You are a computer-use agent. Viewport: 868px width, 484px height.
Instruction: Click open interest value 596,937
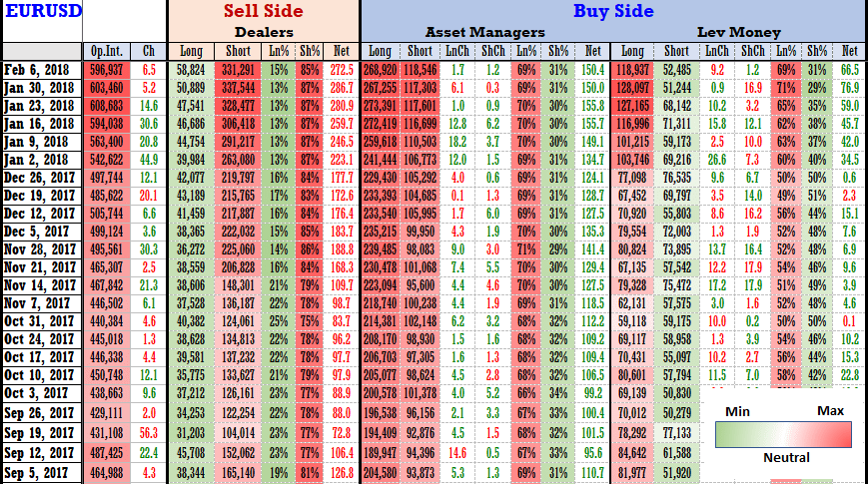pyautogui.click(x=106, y=69)
